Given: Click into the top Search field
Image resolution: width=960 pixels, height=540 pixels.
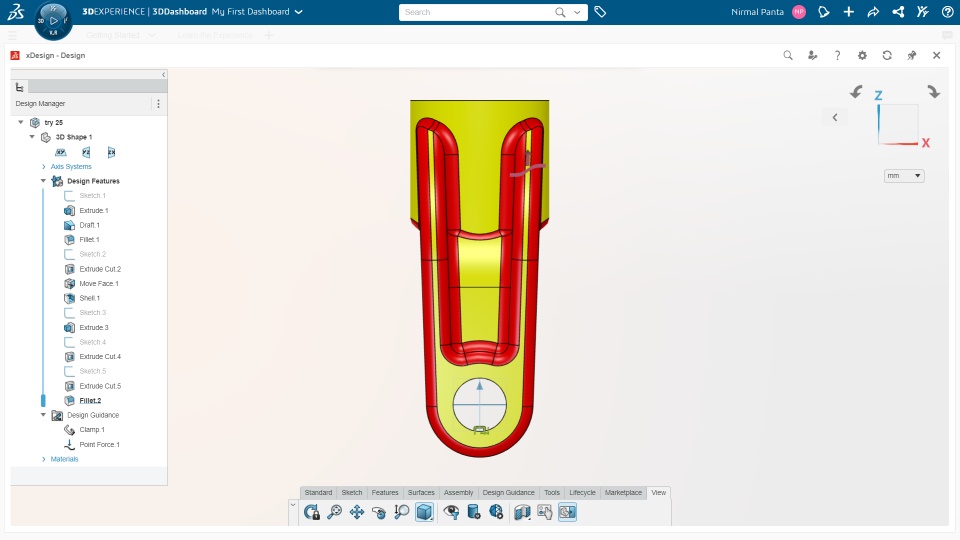Looking at the screenshot, I should pyautogui.click(x=478, y=12).
